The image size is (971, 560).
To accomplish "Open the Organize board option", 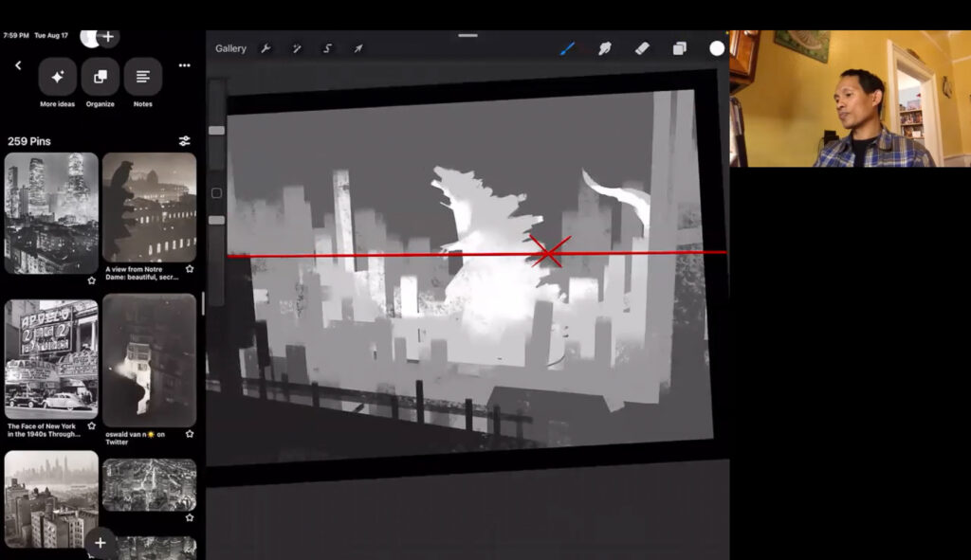I will point(101,77).
